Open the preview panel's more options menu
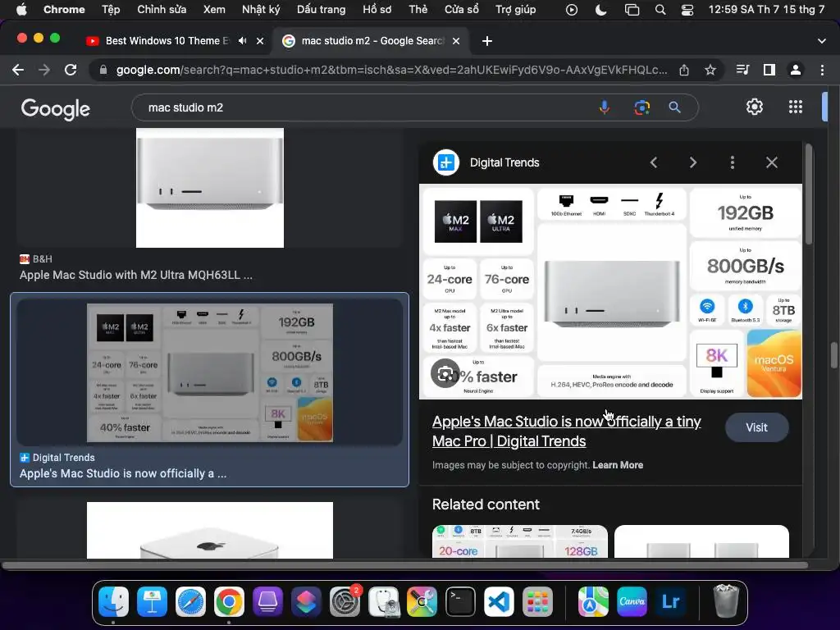 pos(733,162)
